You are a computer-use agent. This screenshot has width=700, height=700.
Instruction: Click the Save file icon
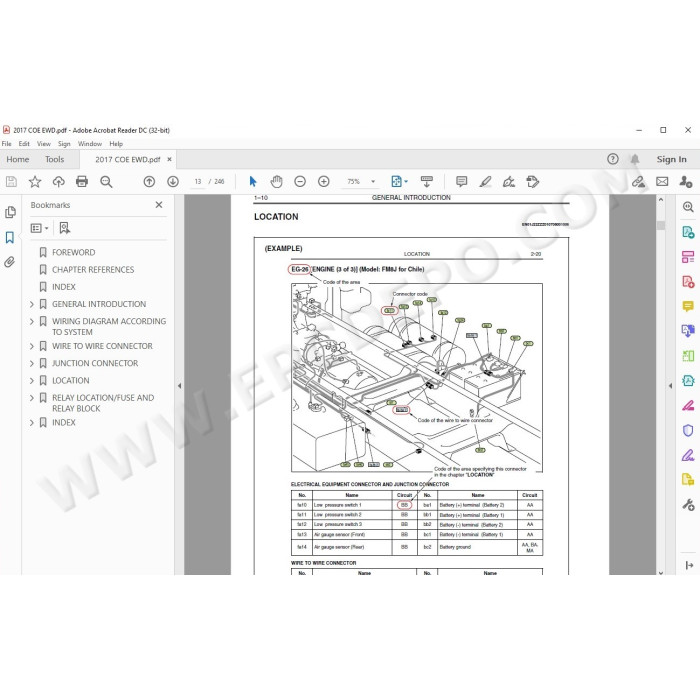pos(11,182)
